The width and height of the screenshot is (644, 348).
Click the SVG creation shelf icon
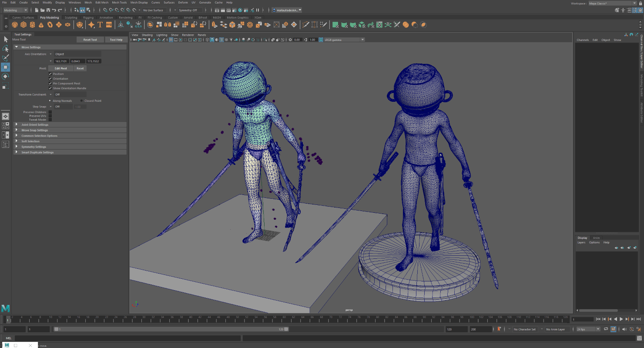pyautogui.click(x=109, y=25)
